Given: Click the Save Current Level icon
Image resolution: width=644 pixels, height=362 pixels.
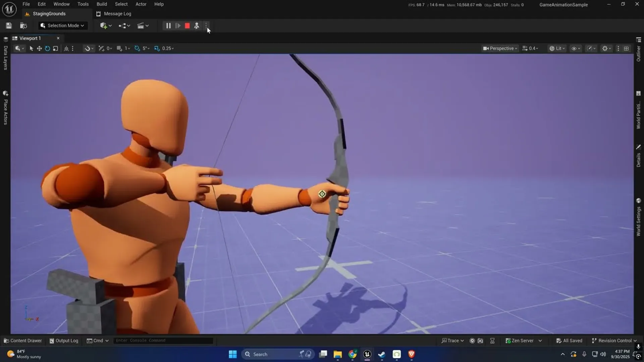Looking at the screenshot, I should click(x=9, y=25).
